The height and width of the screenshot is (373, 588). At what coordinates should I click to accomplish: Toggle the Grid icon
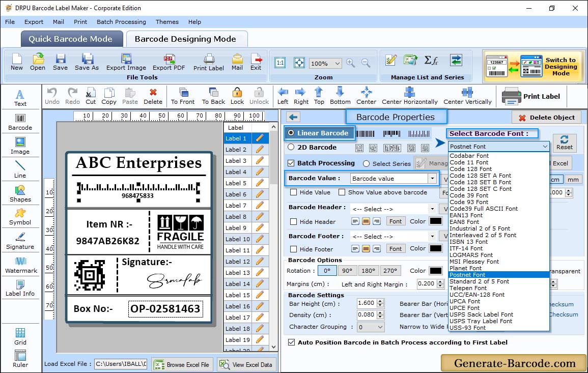point(20,336)
